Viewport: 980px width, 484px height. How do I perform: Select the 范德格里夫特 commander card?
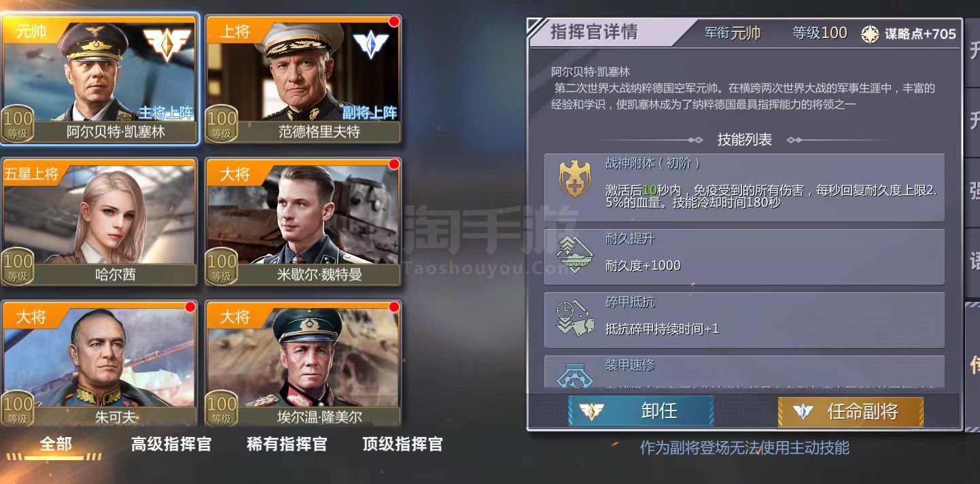pos(303,79)
